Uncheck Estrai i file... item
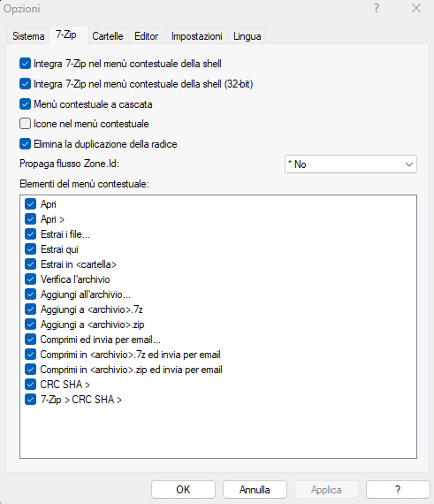 tap(31, 234)
